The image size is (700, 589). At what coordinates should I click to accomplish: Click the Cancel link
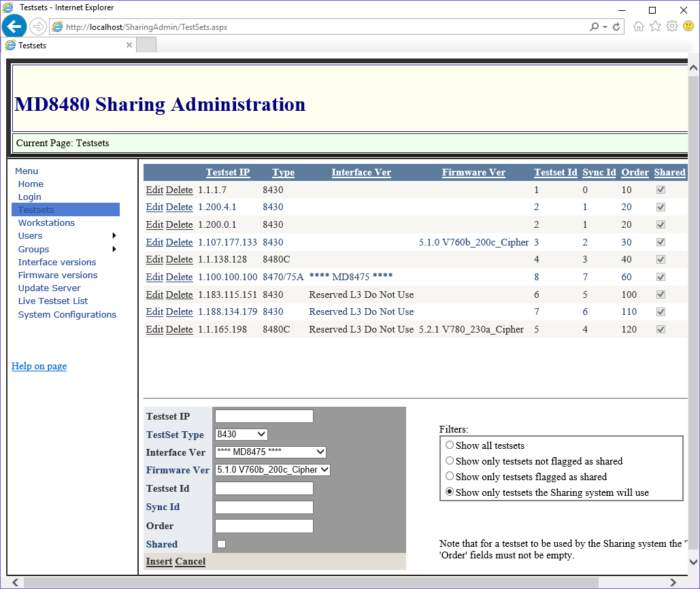[x=190, y=561]
